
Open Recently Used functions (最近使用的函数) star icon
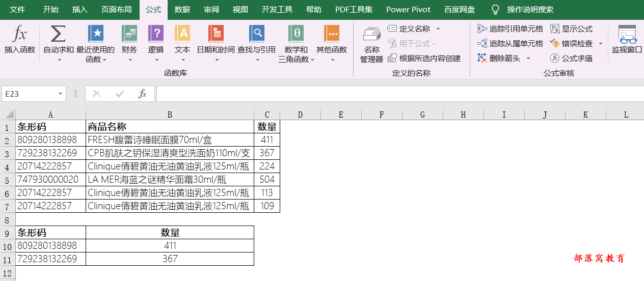96,34
